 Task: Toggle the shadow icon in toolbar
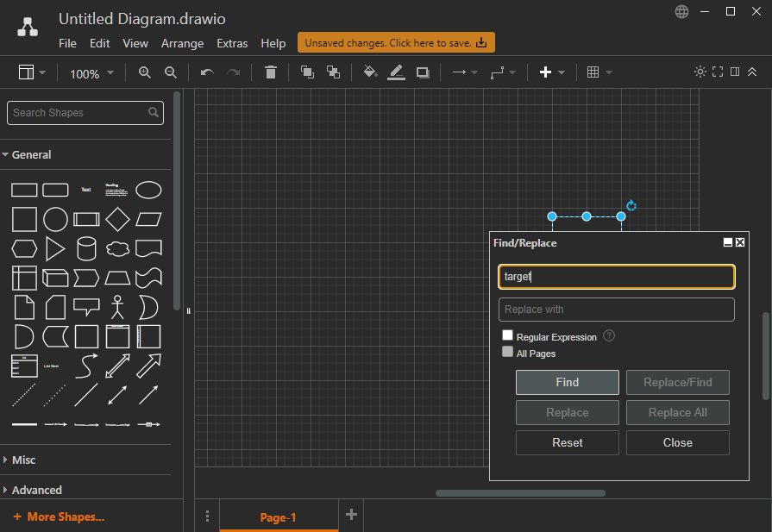click(x=423, y=72)
